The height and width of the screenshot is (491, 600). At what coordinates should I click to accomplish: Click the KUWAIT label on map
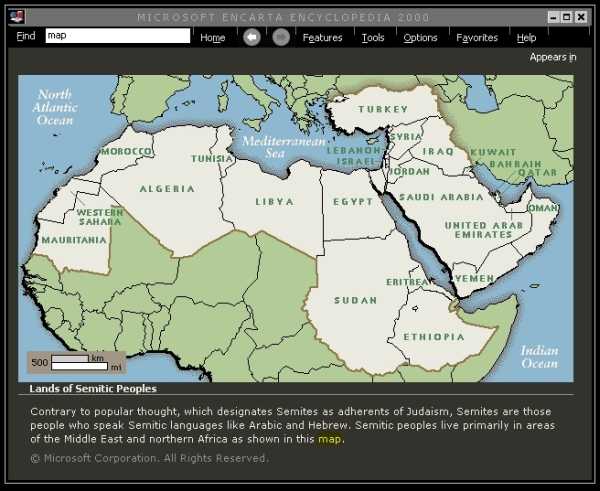[493, 152]
